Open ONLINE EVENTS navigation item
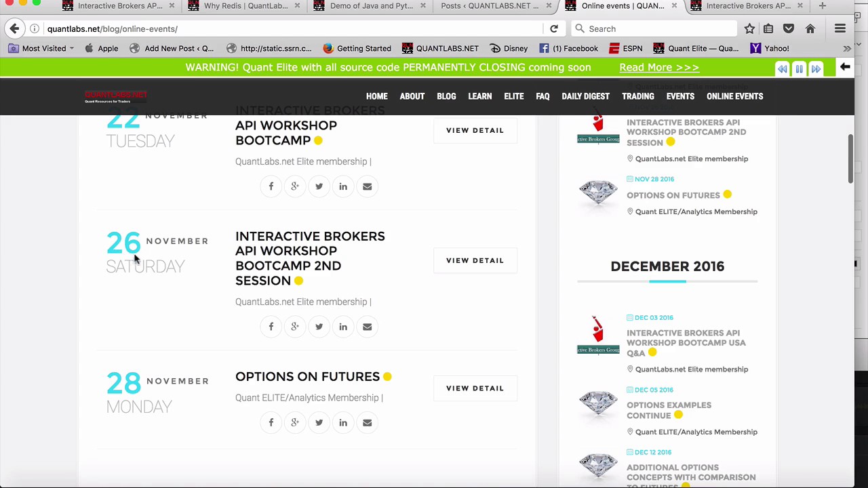Screen dimensions: 868x488 pyautogui.click(x=735, y=96)
